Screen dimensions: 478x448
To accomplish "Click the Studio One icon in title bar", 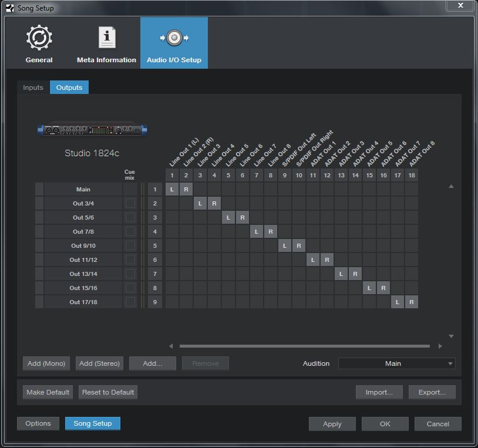I will click(9, 8).
